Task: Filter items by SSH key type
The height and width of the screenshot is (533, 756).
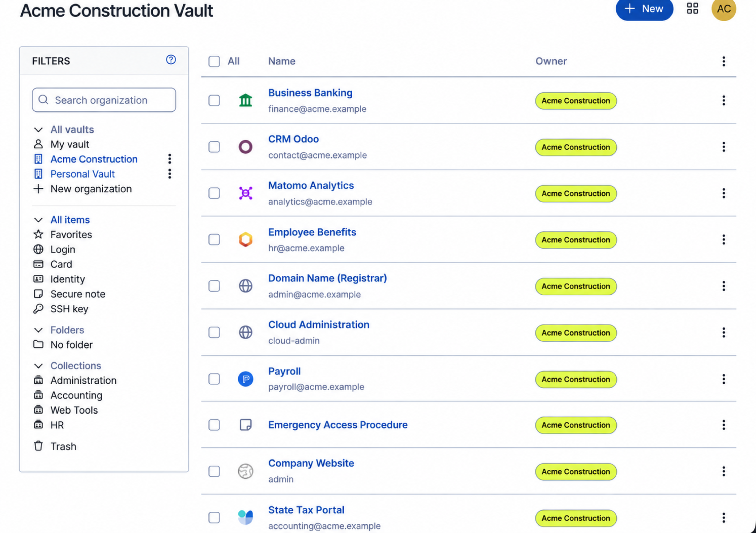Action: tap(69, 309)
